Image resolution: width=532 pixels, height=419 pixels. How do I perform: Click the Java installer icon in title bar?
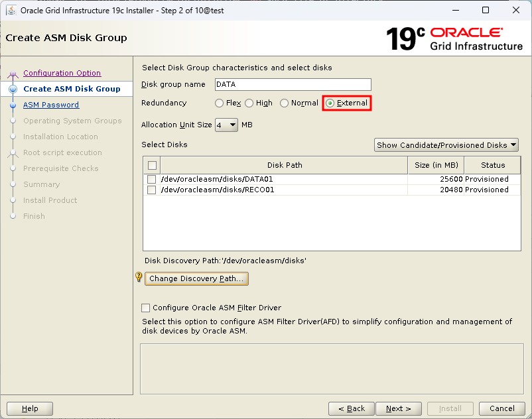(x=11, y=10)
